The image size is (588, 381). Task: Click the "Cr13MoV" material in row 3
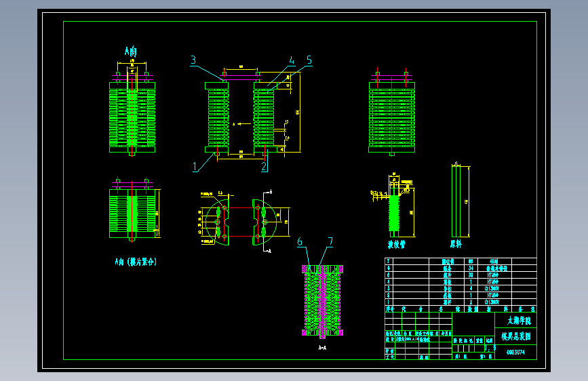click(492, 288)
